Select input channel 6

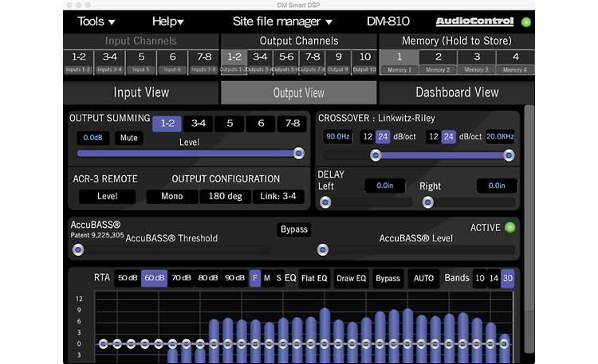click(172, 62)
